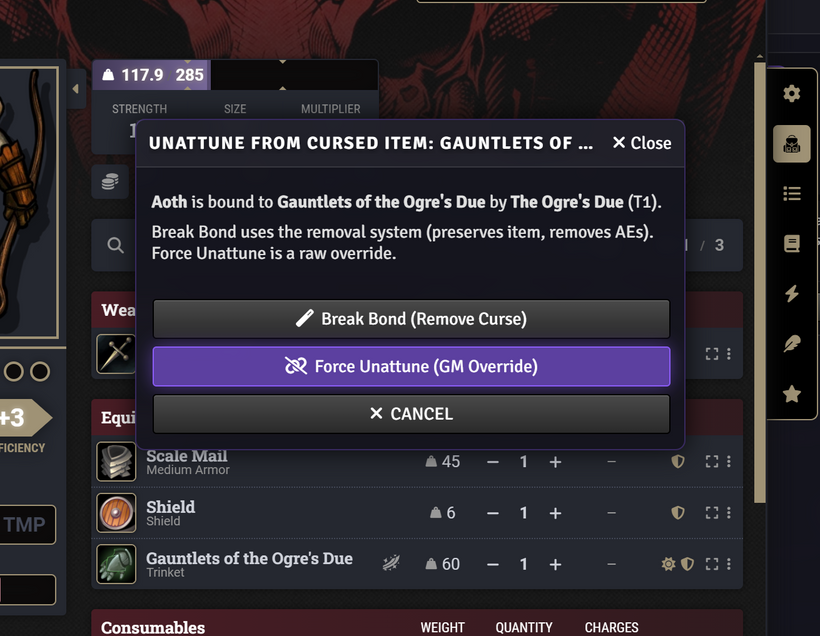Open the settings gear tab in sidebar
Image resolution: width=820 pixels, height=636 pixels.
[x=792, y=94]
